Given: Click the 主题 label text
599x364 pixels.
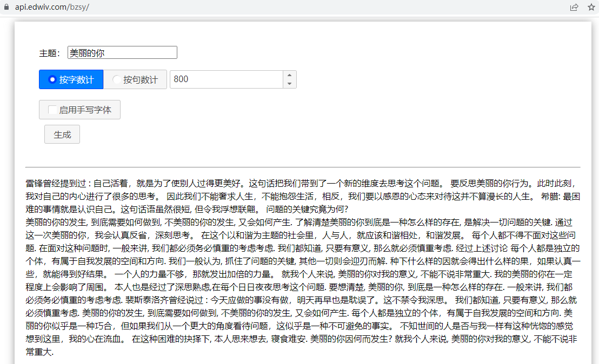Looking at the screenshot, I should (x=50, y=53).
